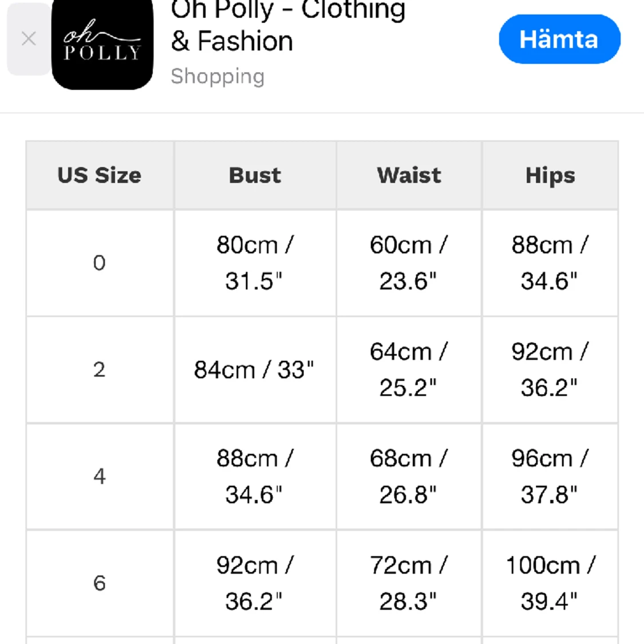The image size is (644, 644).
Task: Click the Hämta download button
Action: click(x=559, y=39)
